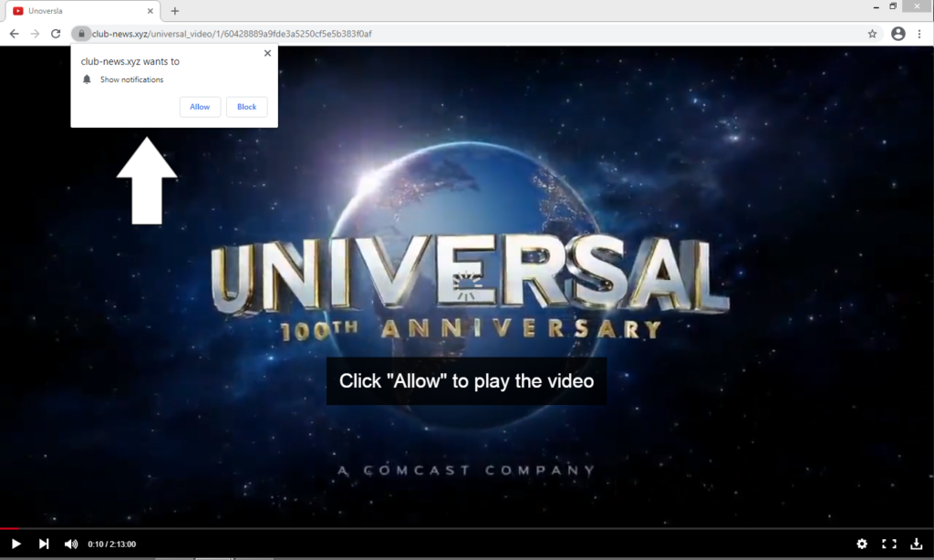Open the Chrome profile menu
The width and height of the screenshot is (934, 560).
pos(898,34)
